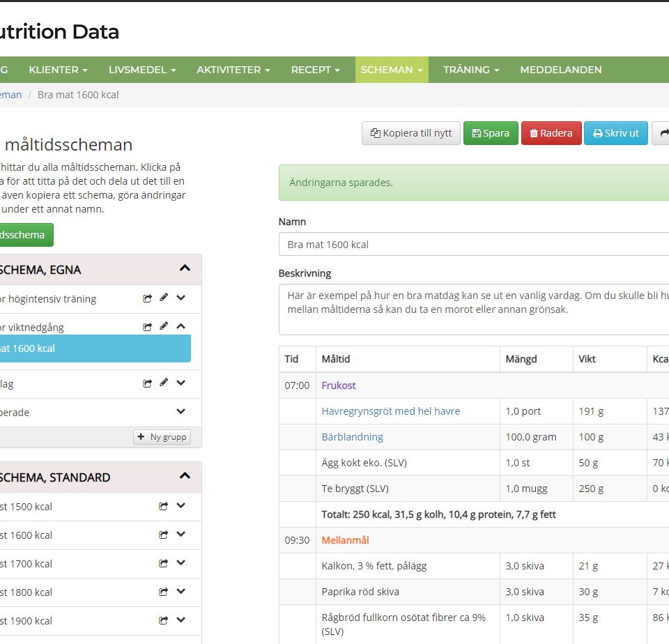Viewport: 669px width, 644px height.
Task: Expand the högintensiv träning group chevron
Action: [x=181, y=298]
